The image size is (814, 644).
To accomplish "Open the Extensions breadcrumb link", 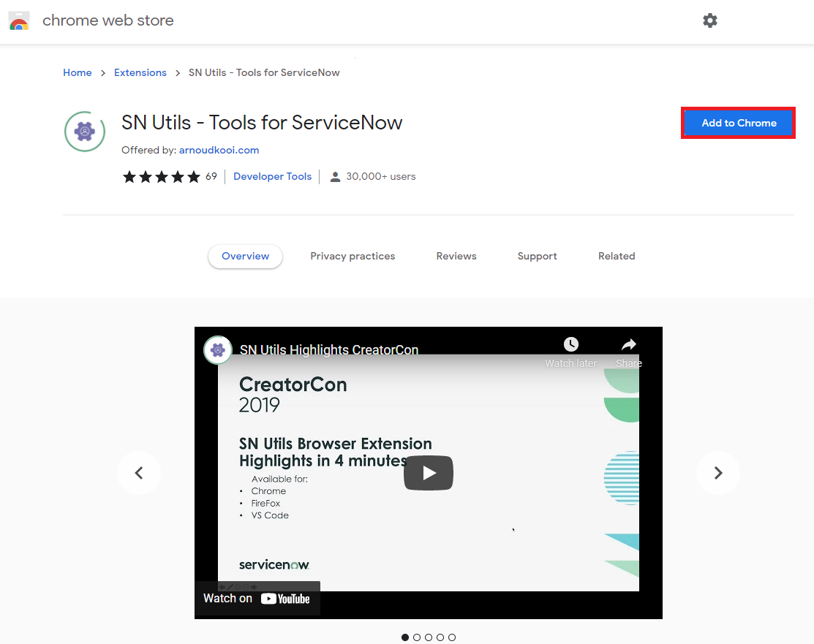I will [x=140, y=72].
